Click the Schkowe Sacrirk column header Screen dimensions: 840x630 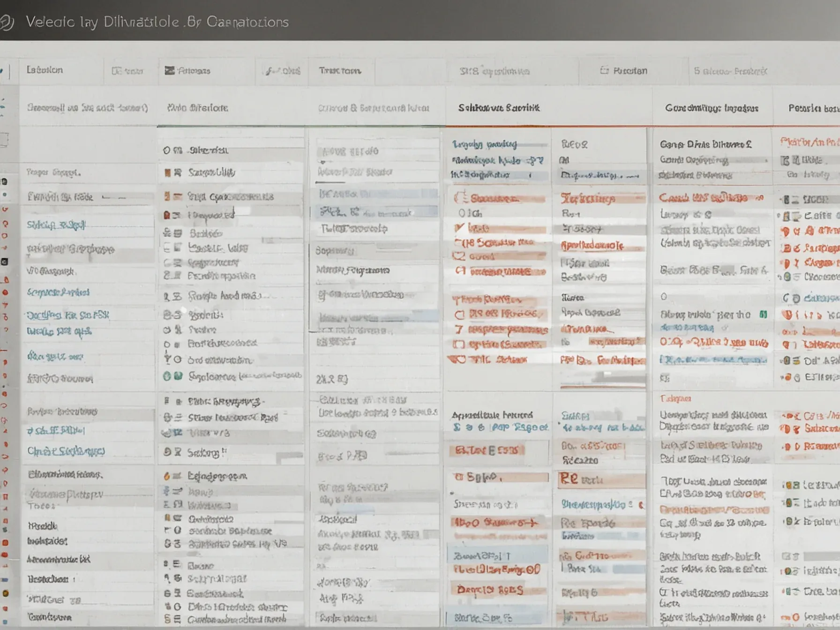click(x=499, y=108)
